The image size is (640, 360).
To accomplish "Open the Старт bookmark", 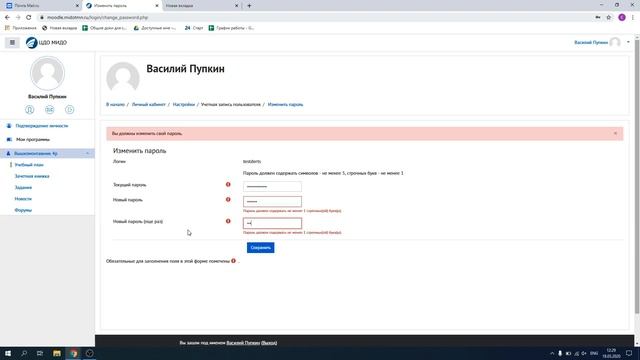I will pyautogui.click(x=194, y=28).
